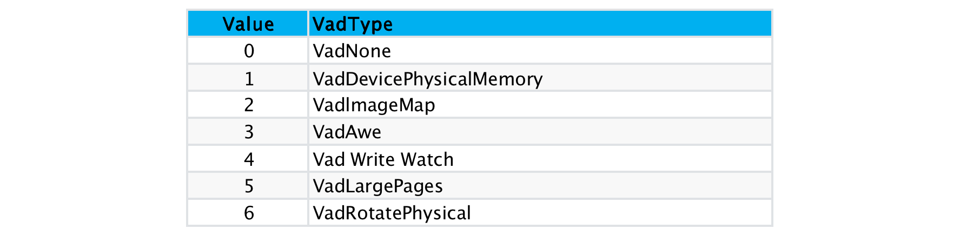
Task: Click value 0 in the Value column
Action: click(x=249, y=51)
